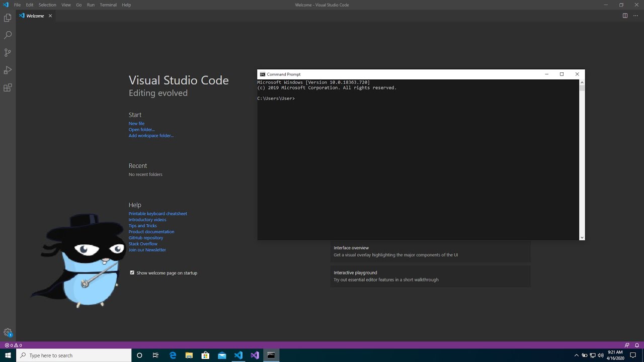Open the Windows Action Center

tap(633, 355)
